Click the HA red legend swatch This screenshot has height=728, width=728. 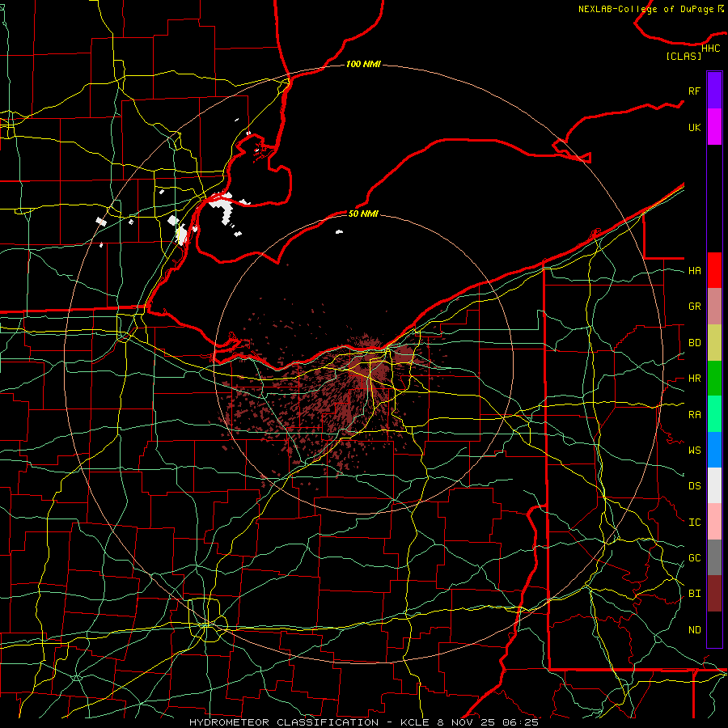click(x=714, y=270)
